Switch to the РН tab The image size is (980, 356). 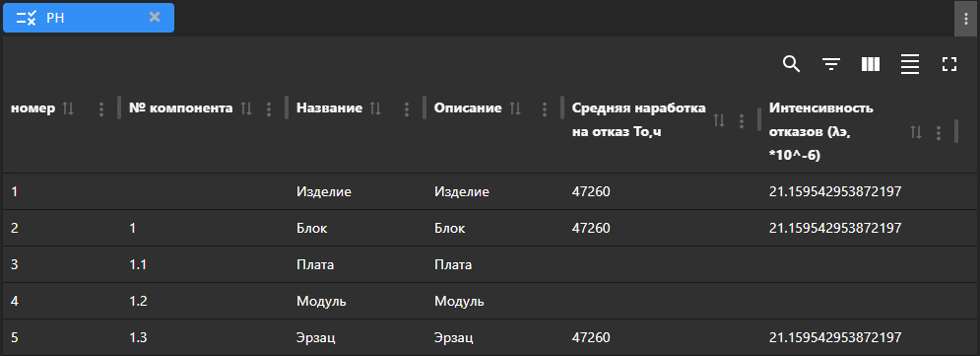pos(89,18)
